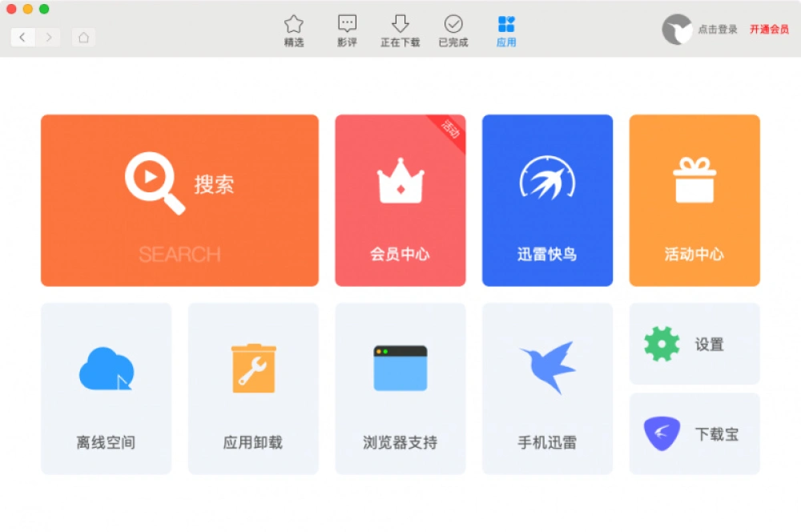Viewport: 801px width, 532px height.
Task: Open the 已完成 completed tab
Action: click(x=453, y=30)
